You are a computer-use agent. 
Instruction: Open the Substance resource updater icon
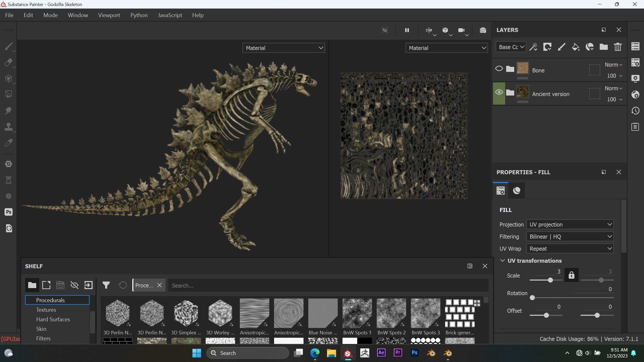tap(9, 164)
